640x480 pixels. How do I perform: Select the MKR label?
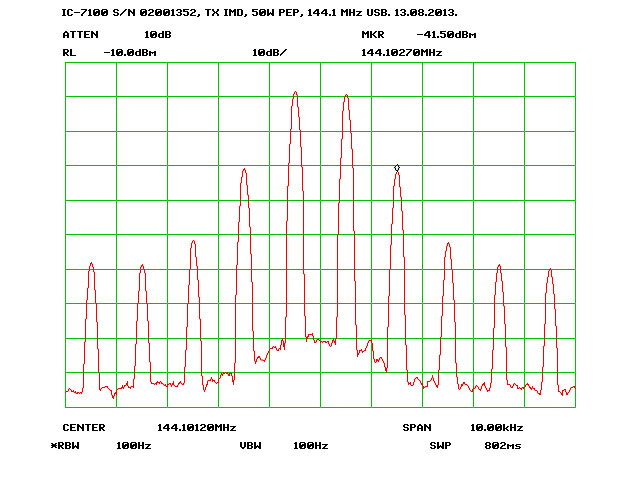[373, 35]
